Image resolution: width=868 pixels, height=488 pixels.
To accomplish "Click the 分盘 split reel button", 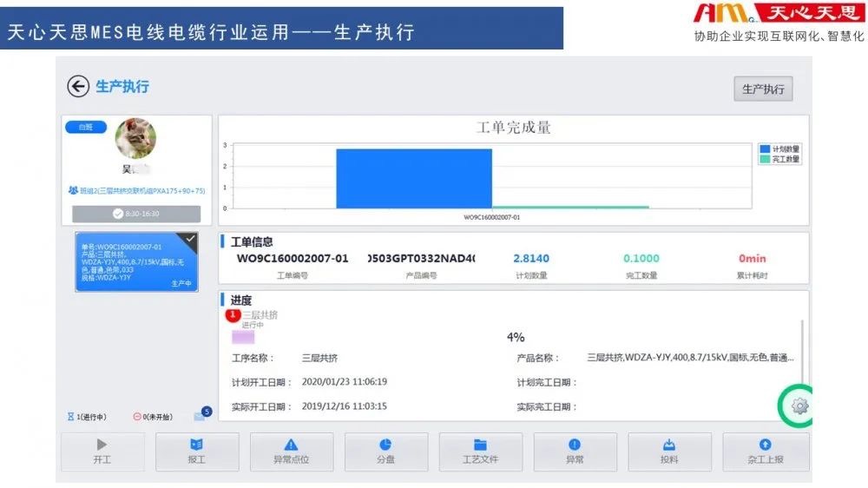I will [x=386, y=452].
